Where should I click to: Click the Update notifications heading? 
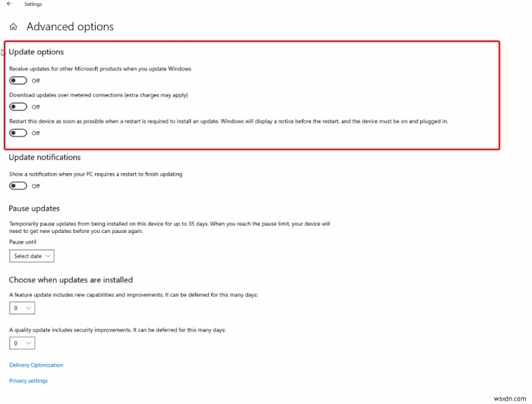pos(44,157)
